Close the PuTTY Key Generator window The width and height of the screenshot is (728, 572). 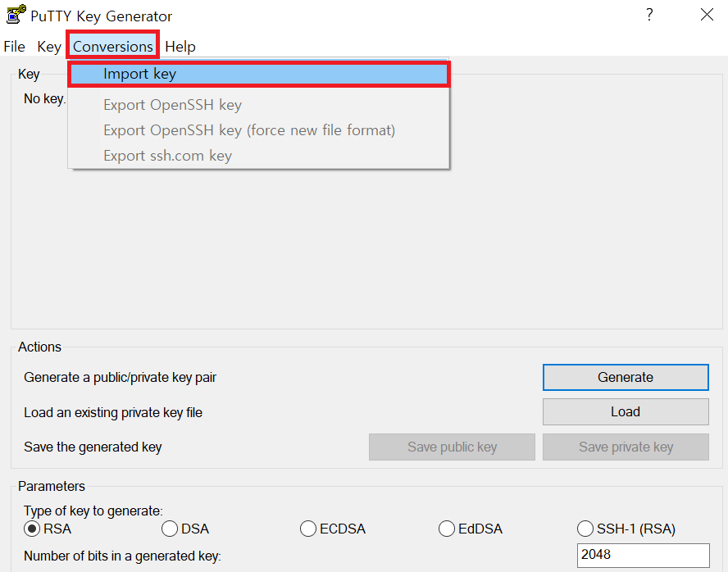(707, 15)
